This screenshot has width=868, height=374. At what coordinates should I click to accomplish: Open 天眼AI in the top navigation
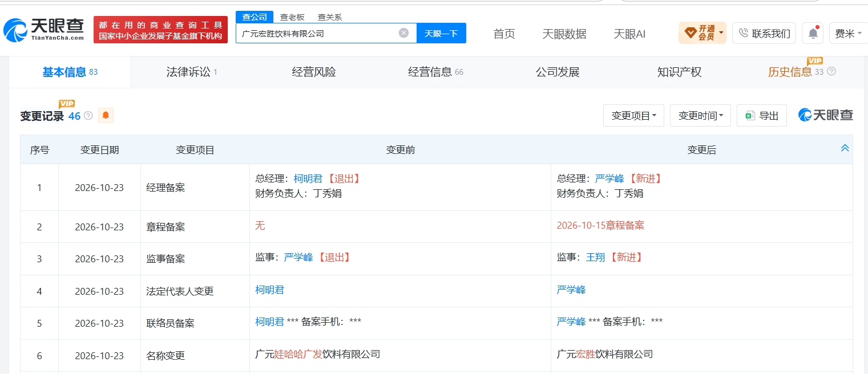(x=629, y=34)
